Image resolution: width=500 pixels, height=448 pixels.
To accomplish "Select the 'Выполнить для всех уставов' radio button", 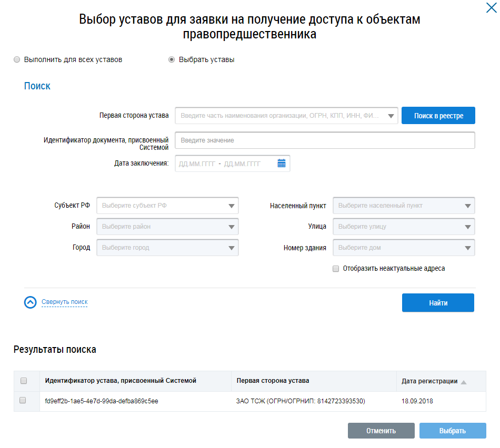I will (x=17, y=60).
